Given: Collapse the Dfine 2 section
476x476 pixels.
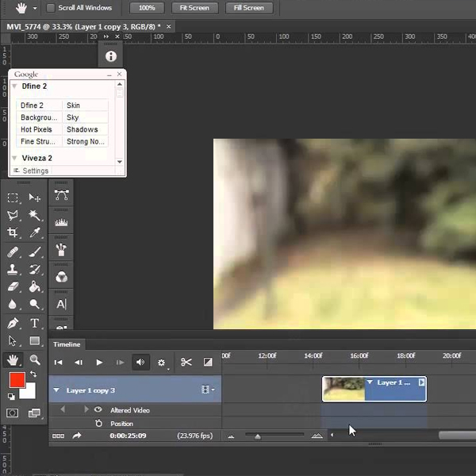Looking at the screenshot, I should pos(14,86).
